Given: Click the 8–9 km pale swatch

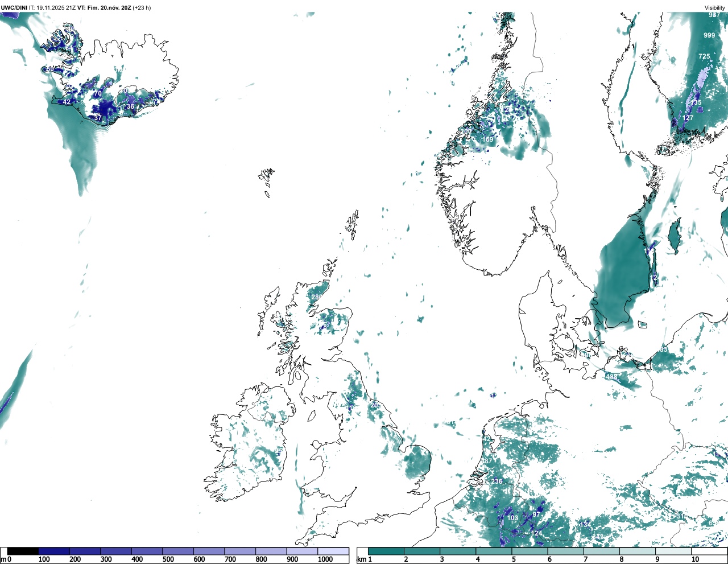Looking at the screenshot, I should pyautogui.click(x=637, y=551).
